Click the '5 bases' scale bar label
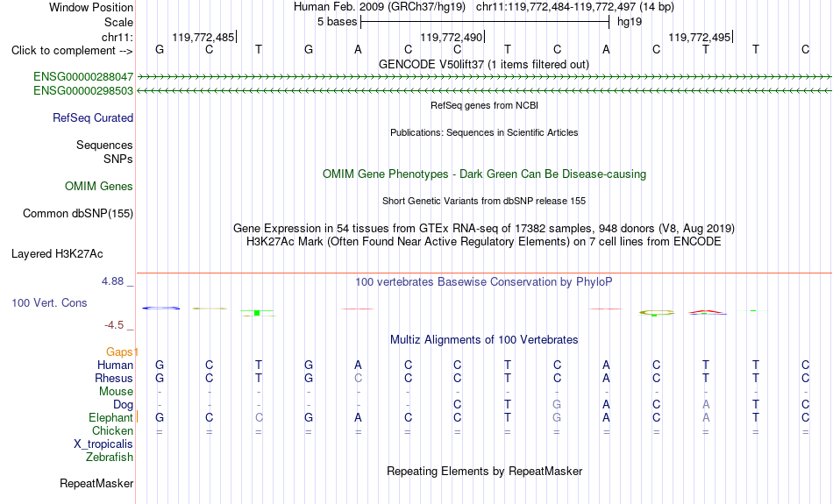This screenshot has width=833, height=504. [338, 22]
